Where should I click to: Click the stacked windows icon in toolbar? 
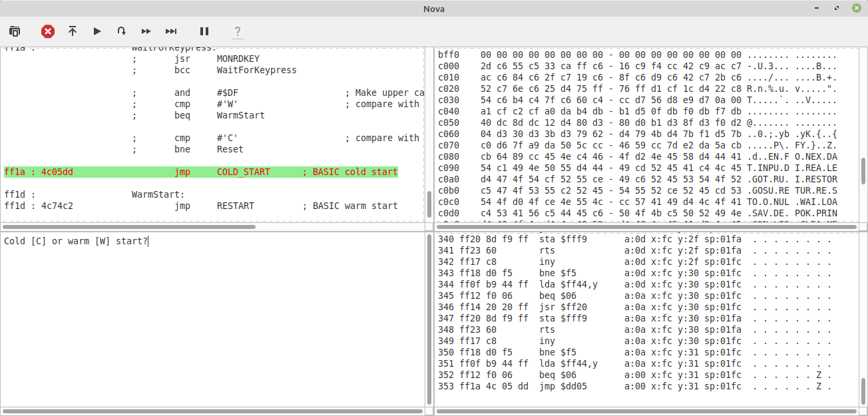click(15, 31)
